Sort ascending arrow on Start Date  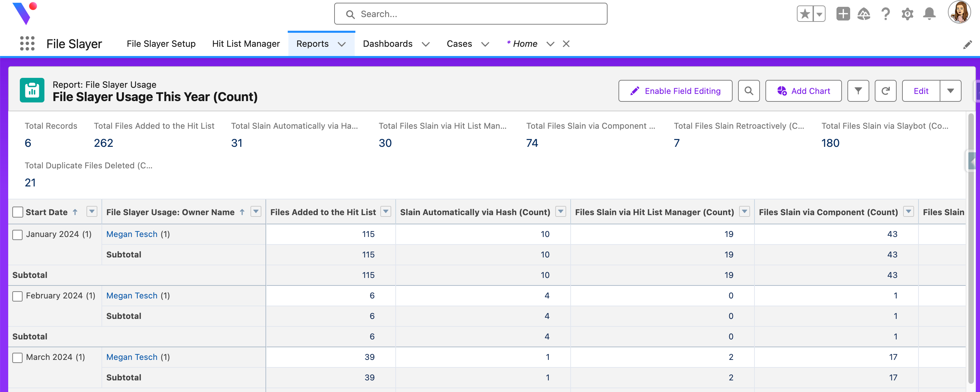[75, 212]
